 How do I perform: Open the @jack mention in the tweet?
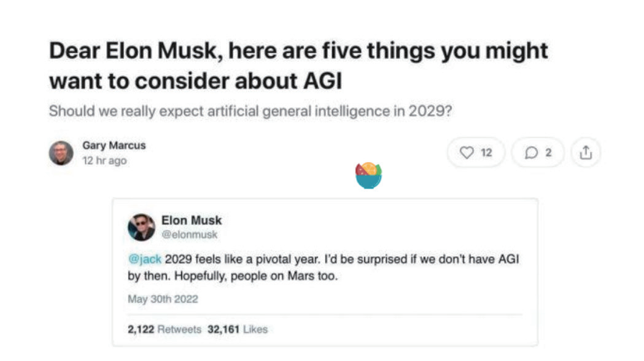(144, 260)
